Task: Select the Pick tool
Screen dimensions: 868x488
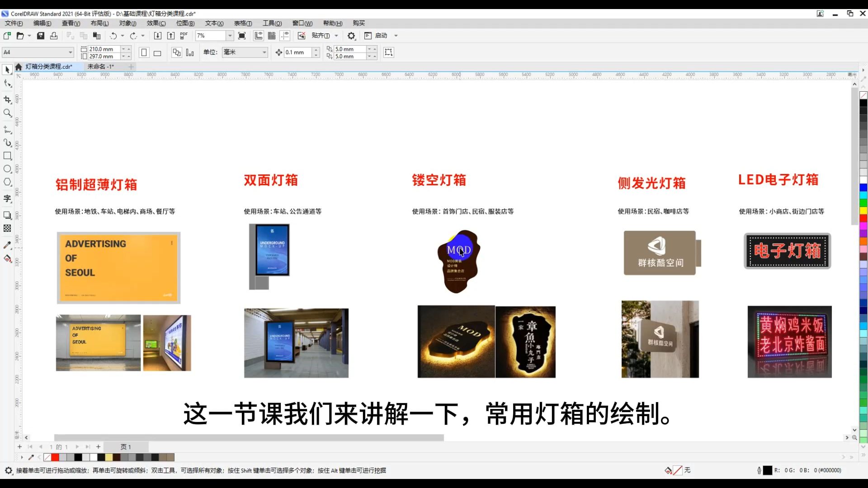Action: (7, 69)
